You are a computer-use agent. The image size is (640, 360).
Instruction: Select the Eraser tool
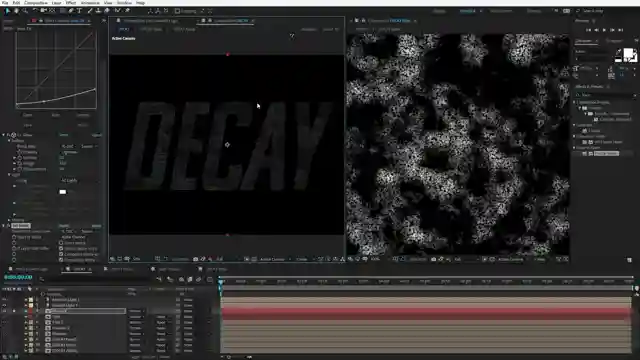click(x=107, y=11)
